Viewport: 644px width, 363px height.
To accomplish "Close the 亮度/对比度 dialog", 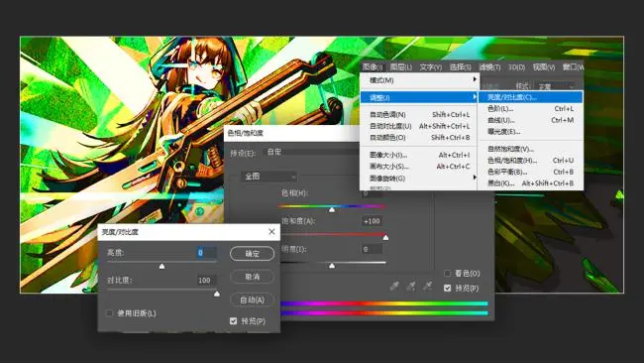I will coord(271,232).
